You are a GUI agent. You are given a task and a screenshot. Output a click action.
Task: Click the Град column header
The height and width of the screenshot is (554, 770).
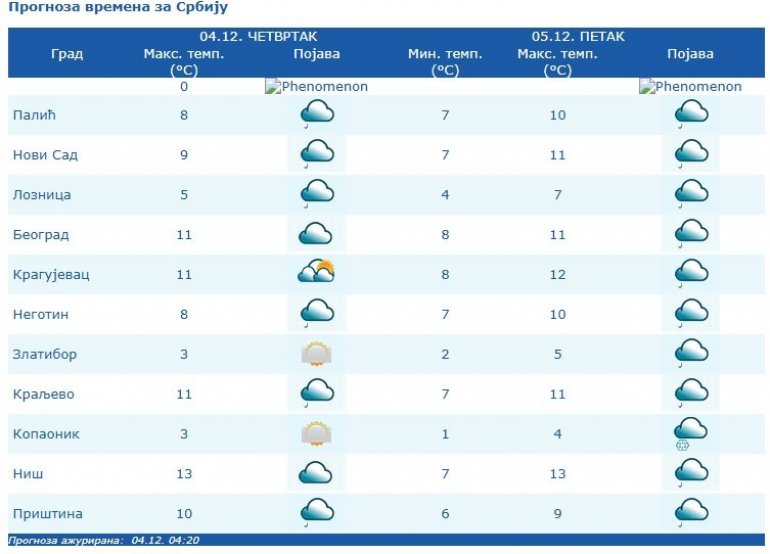(67, 54)
